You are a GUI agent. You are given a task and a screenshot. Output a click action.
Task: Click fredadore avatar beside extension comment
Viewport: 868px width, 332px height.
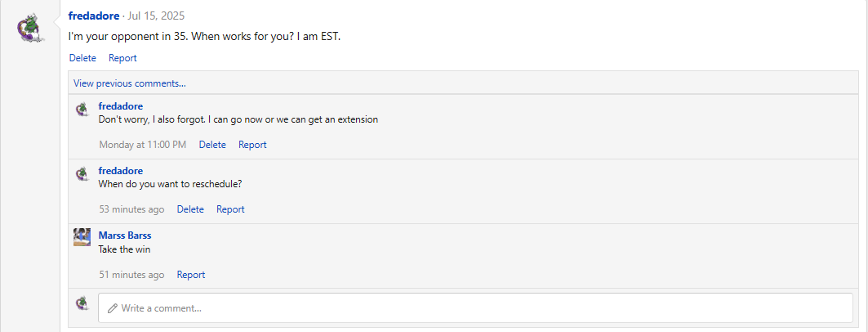coord(82,110)
